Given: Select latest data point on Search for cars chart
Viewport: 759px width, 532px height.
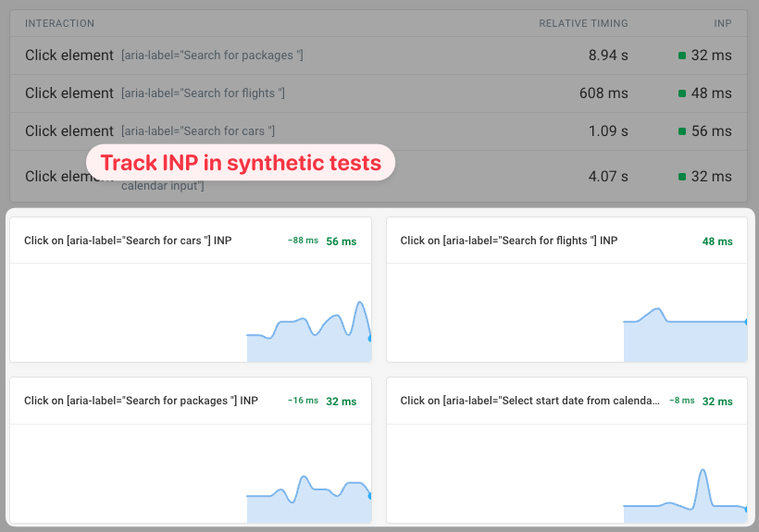Looking at the screenshot, I should click(x=369, y=339).
